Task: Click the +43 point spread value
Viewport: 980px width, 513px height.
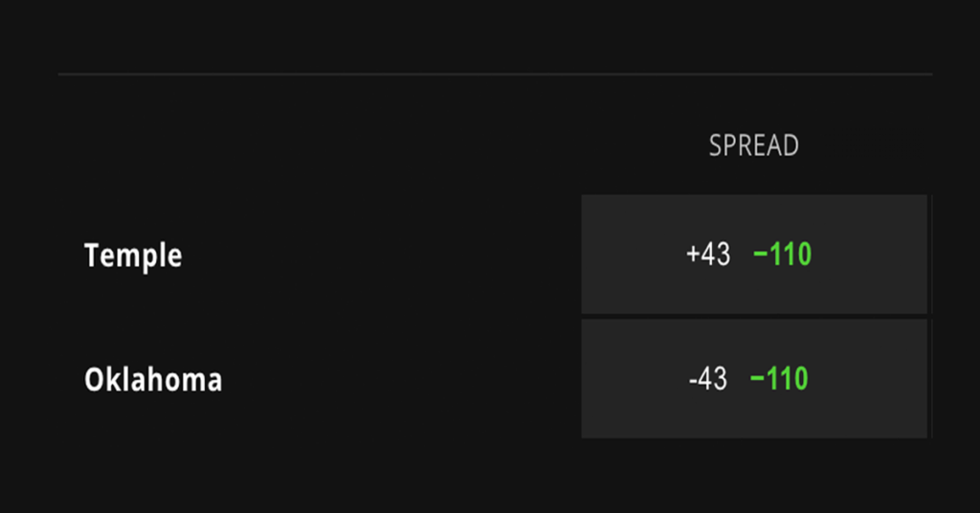Action: pyautogui.click(x=708, y=255)
